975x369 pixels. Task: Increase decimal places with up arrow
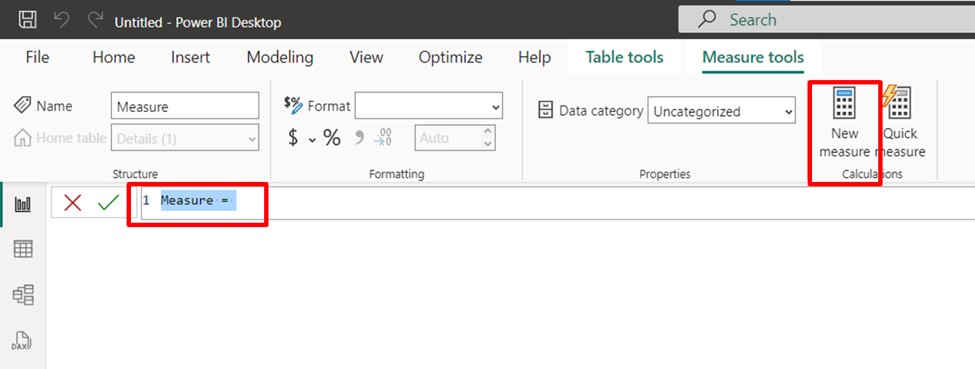tap(488, 132)
